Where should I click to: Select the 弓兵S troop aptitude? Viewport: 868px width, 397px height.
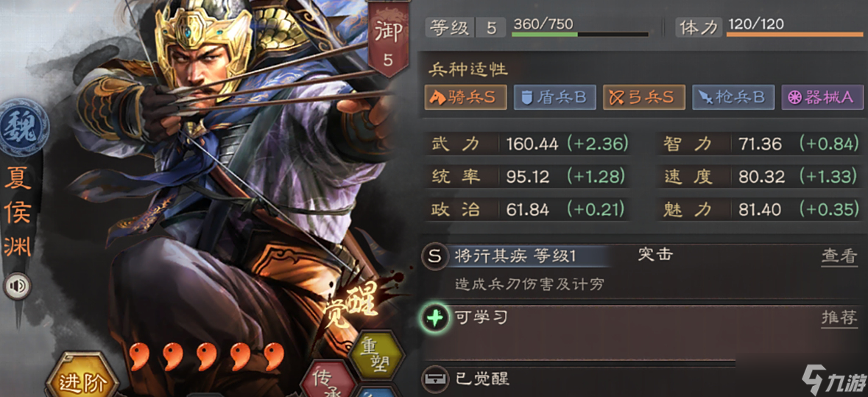click(644, 97)
